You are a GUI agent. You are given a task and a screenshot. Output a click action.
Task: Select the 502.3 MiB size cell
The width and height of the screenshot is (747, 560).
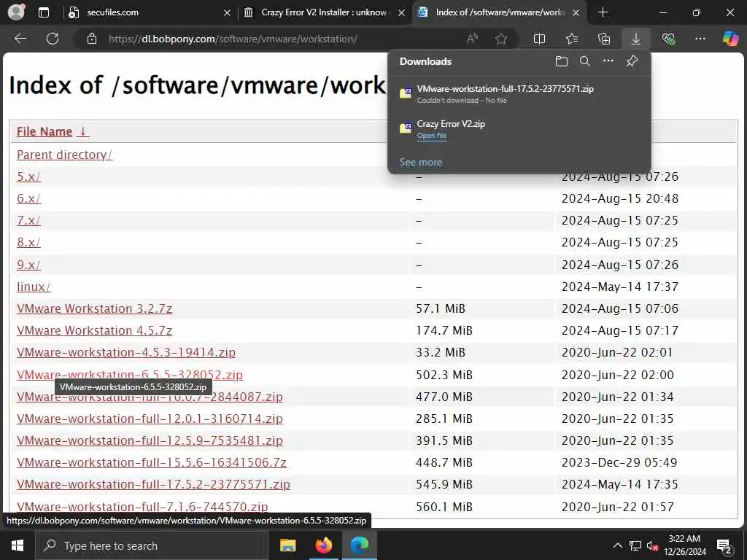click(x=444, y=375)
